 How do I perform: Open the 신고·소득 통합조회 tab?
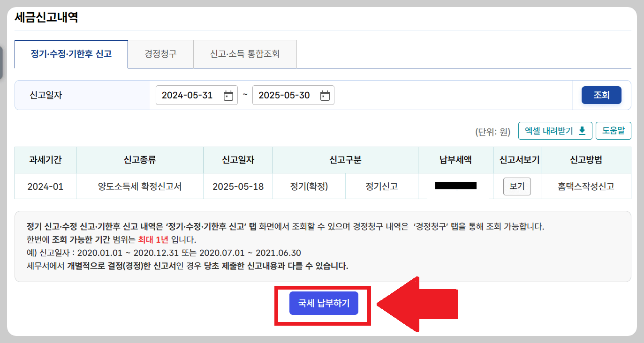(245, 54)
